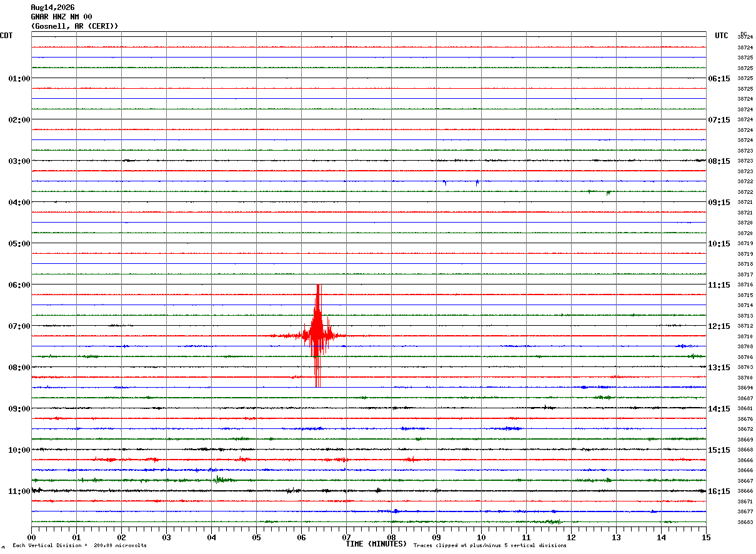This screenshot has height=554, width=756.
Task: Click the 05:00 CDT time label
Action: (x=19, y=244)
